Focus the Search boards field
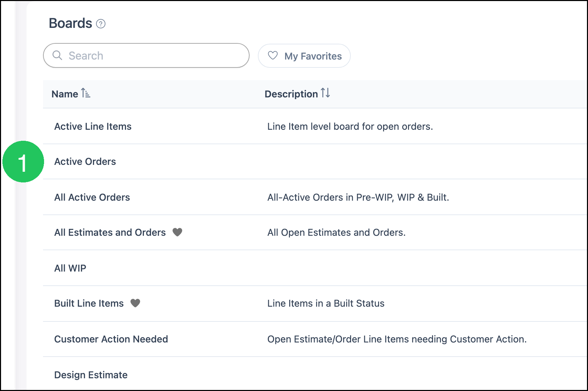Image resolution: width=588 pixels, height=391 pixels. pos(146,55)
